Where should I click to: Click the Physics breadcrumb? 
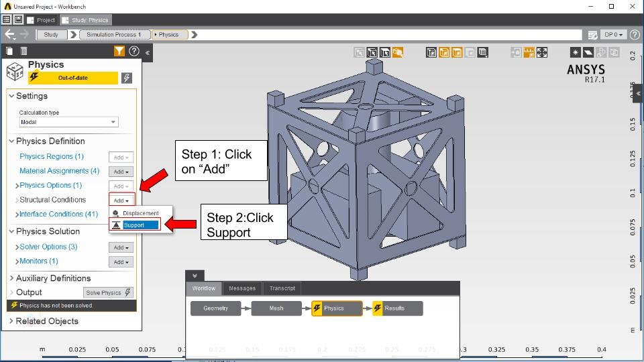click(x=170, y=34)
